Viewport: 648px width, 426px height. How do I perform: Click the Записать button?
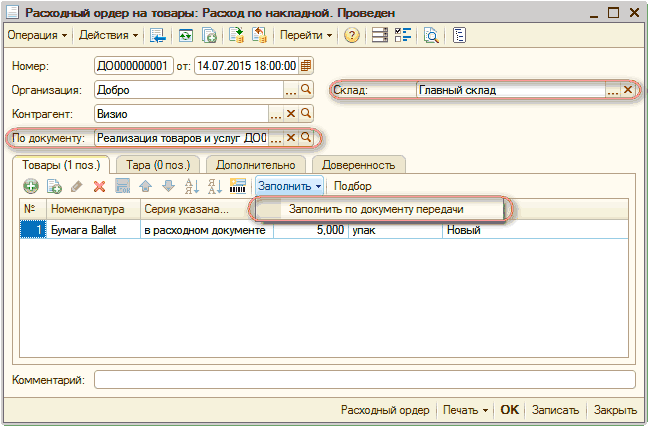pyautogui.click(x=555, y=410)
